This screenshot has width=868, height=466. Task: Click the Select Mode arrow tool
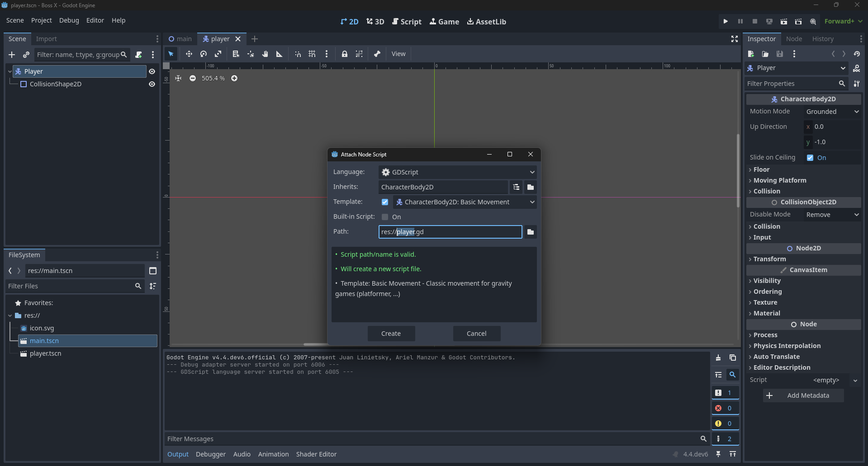click(x=171, y=54)
